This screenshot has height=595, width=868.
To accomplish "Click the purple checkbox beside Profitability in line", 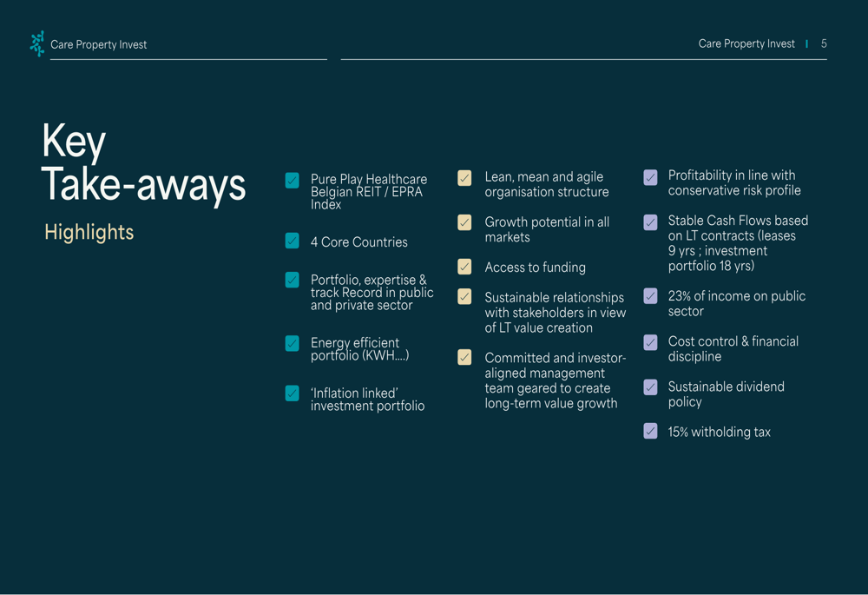I will [650, 177].
